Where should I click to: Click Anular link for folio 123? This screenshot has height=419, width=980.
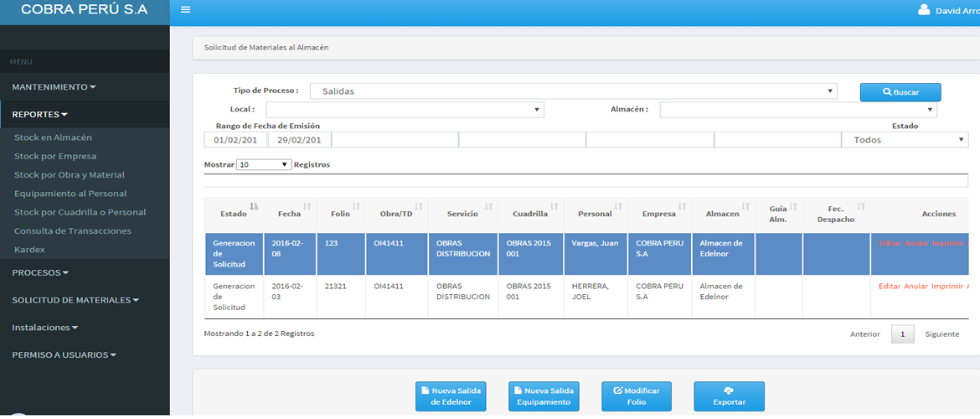click(916, 243)
